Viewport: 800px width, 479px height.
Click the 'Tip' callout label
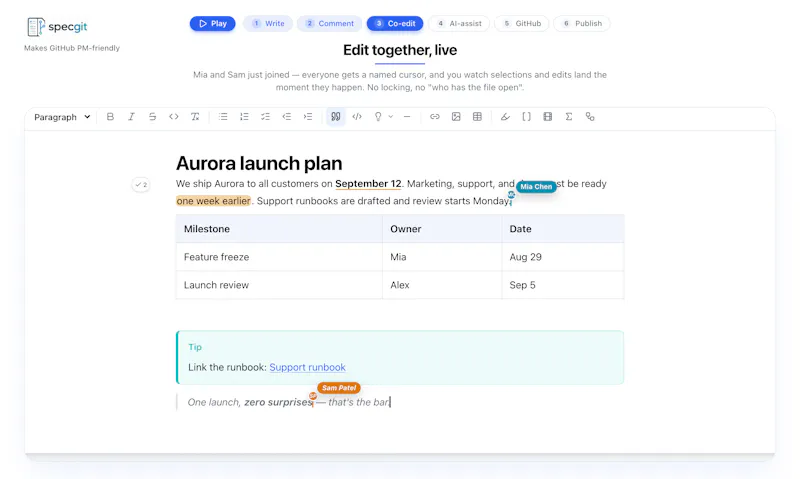tap(195, 347)
